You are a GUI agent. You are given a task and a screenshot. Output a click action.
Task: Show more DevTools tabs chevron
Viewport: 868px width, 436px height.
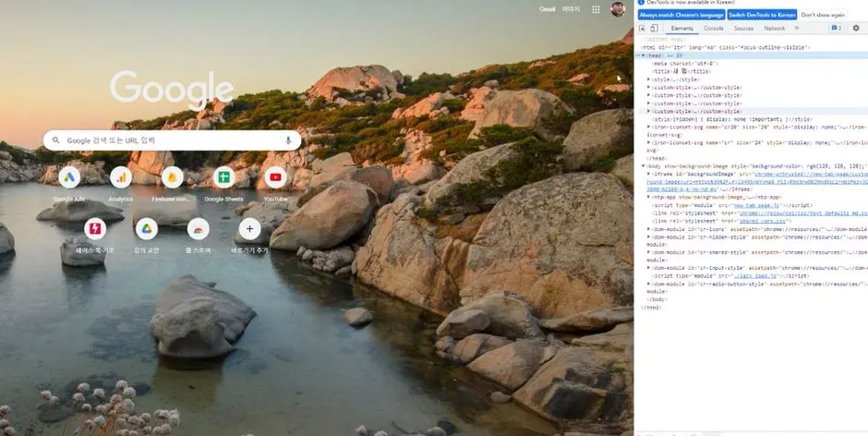pyautogui.click(x=797, y=29)
